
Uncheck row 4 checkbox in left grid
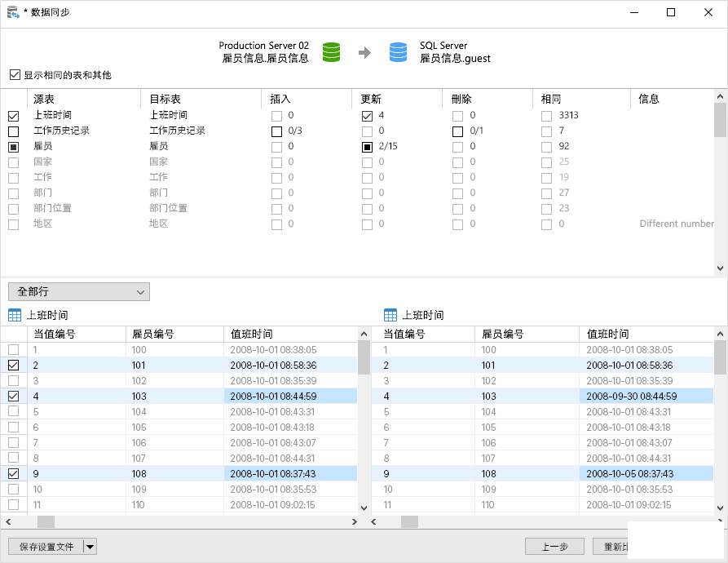coord(14,397)
